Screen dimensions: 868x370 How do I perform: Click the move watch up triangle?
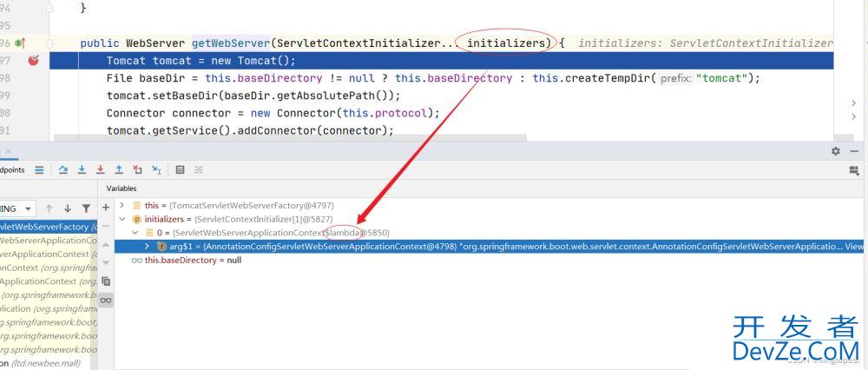pyautogui.click(x=106, y=244)
